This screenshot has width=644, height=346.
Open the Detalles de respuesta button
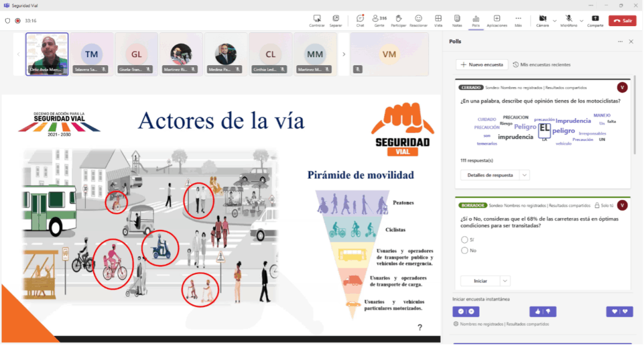pos(490,175)
